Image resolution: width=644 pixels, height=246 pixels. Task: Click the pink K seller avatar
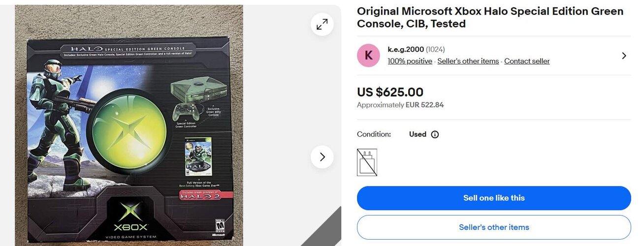coord(368,56)
